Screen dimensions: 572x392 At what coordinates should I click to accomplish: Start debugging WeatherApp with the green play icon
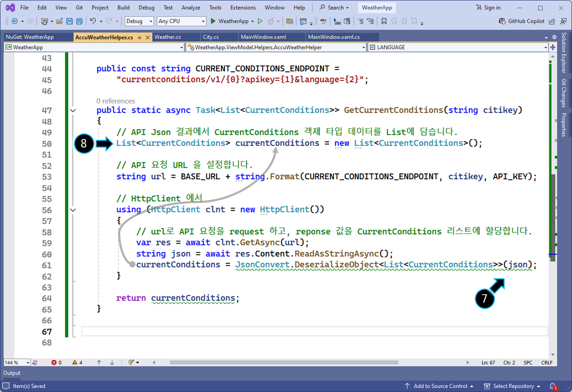(213, 21)
